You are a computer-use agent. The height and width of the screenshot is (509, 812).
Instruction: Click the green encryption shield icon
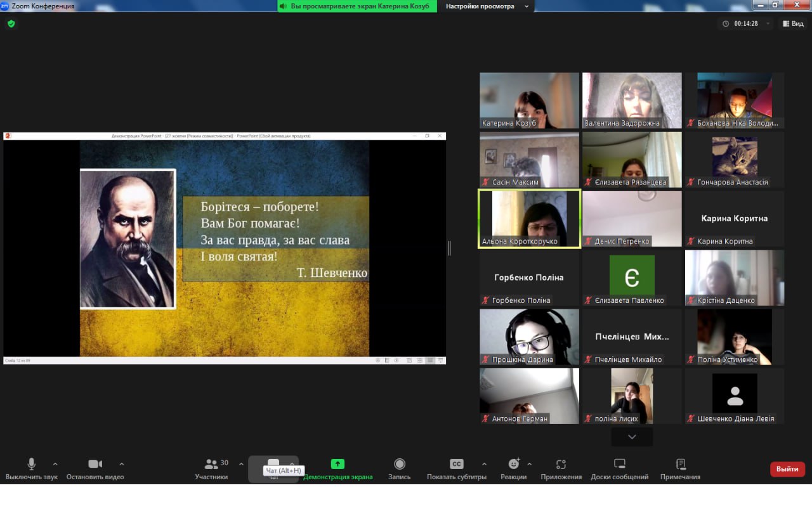click(x=11, y=23)
